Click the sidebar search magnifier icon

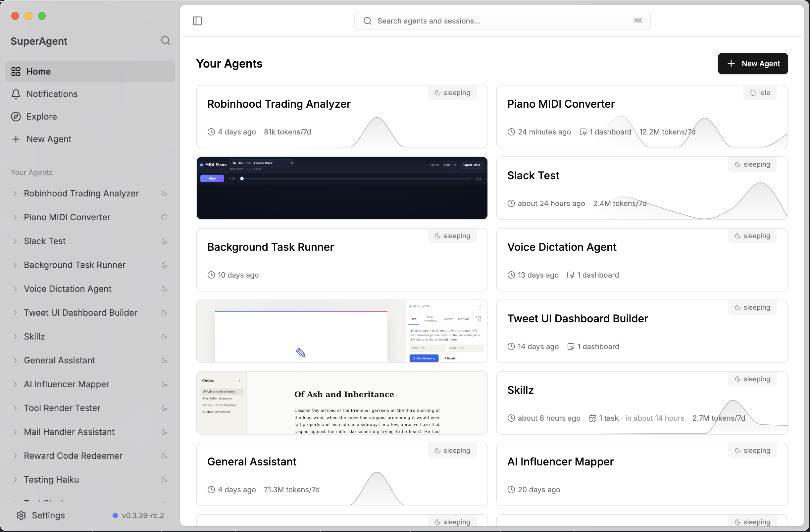[165, 40]
